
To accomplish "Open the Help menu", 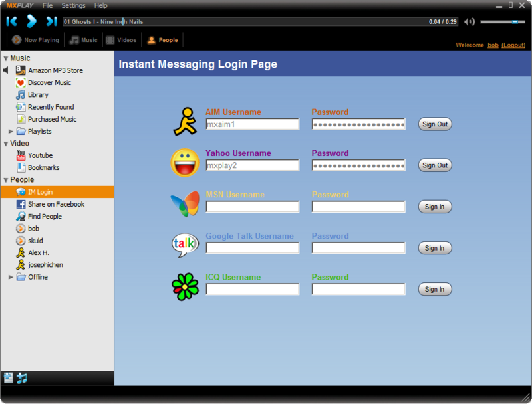I will pos(101,5).
